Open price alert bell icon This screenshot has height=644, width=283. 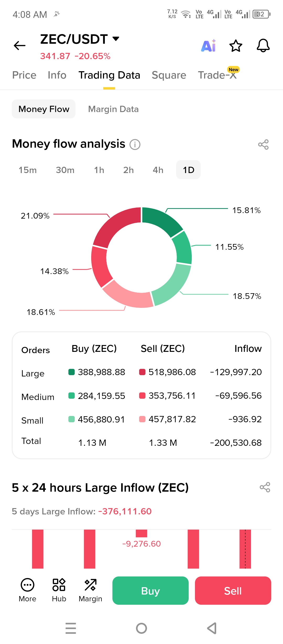(263, 46)
